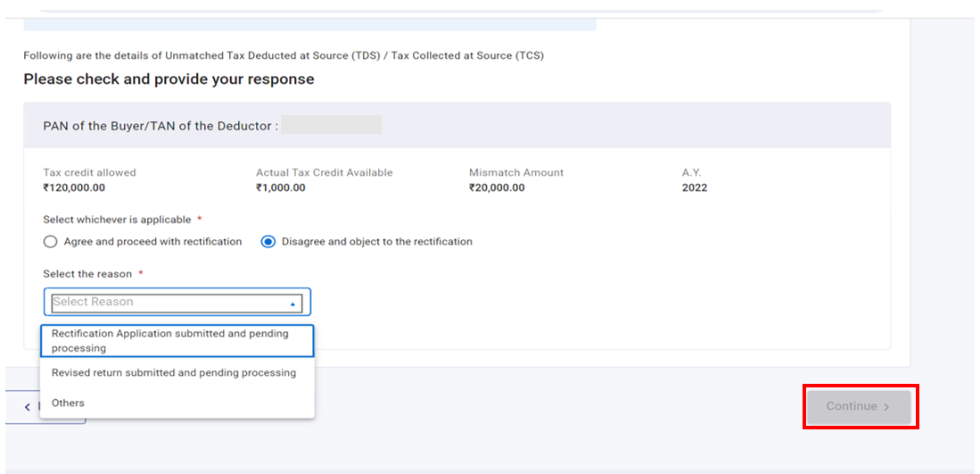Click the ₹120,000.00 tax credit allowed amount
Screen dimensions: 980x474
[74, 187]
